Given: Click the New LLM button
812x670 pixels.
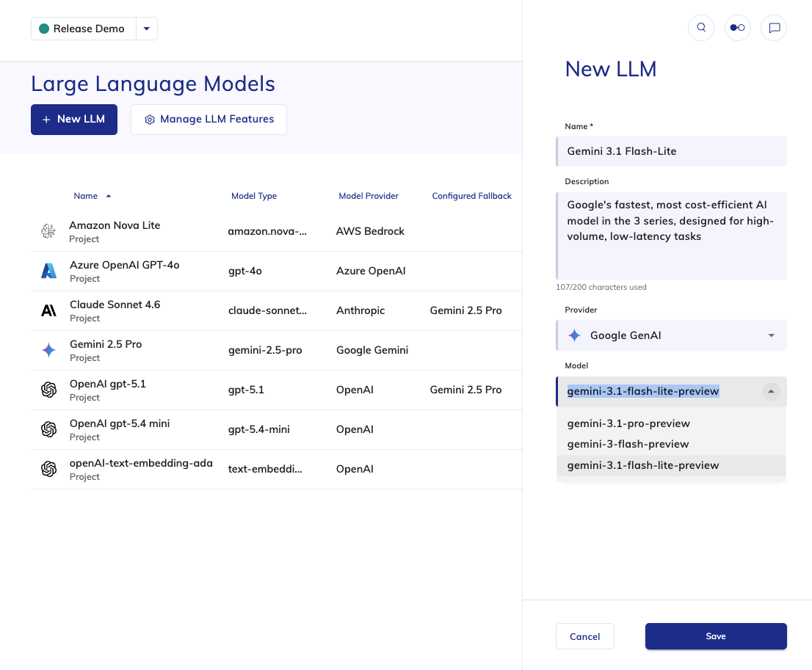Looking at the screenshot, I should (x=74, y=120).
